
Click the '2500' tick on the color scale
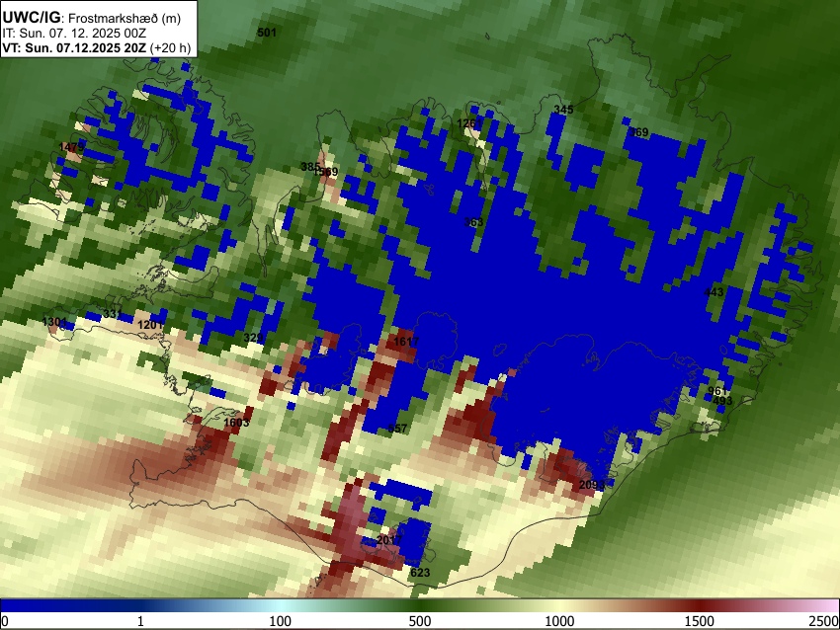pyautogui.click(x=825, y=621)
